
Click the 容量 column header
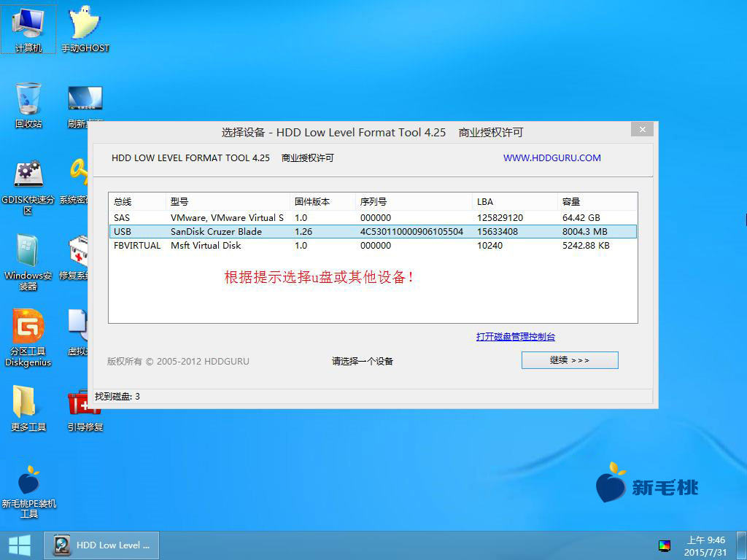597,201
